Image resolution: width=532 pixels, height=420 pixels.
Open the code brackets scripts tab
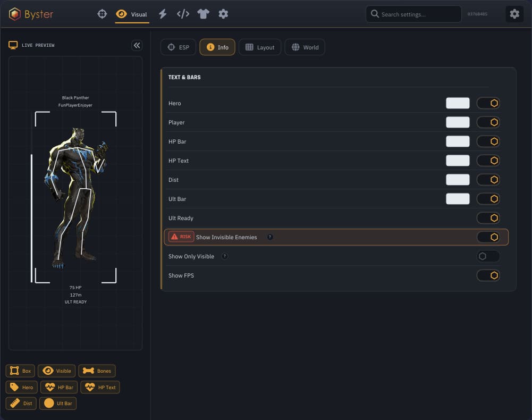point(183,14)
